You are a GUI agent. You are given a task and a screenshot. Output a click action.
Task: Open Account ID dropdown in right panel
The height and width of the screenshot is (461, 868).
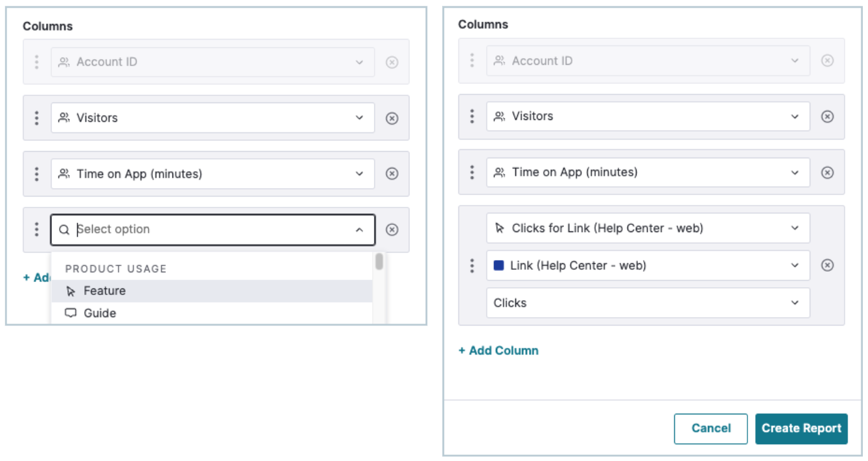[648, 60]
